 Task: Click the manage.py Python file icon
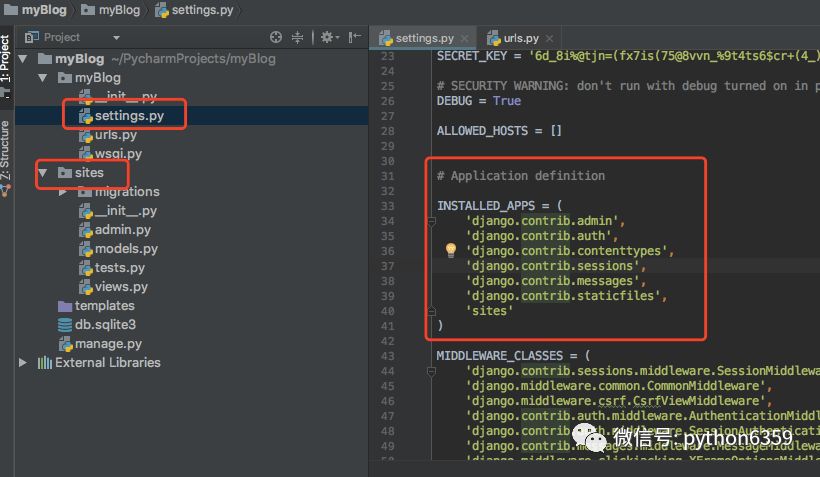pyautogui.click(x=65, y=344)
